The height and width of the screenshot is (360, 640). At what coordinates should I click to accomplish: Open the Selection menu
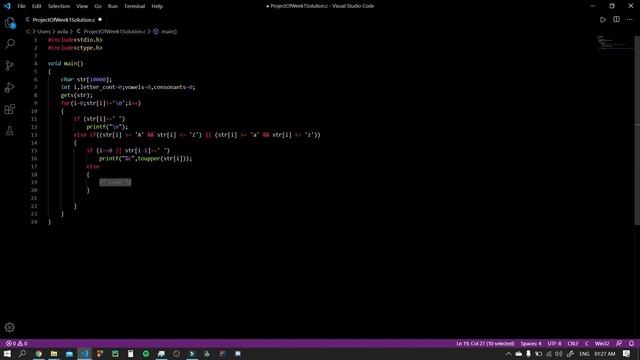pyautogui.click(x=59, y=6)
